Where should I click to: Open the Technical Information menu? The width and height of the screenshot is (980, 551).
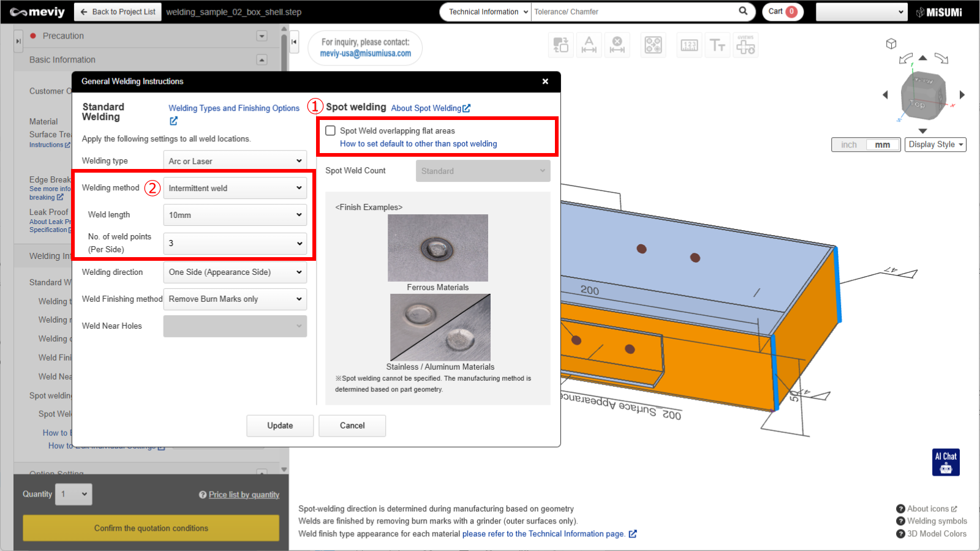tap(485, 12)
